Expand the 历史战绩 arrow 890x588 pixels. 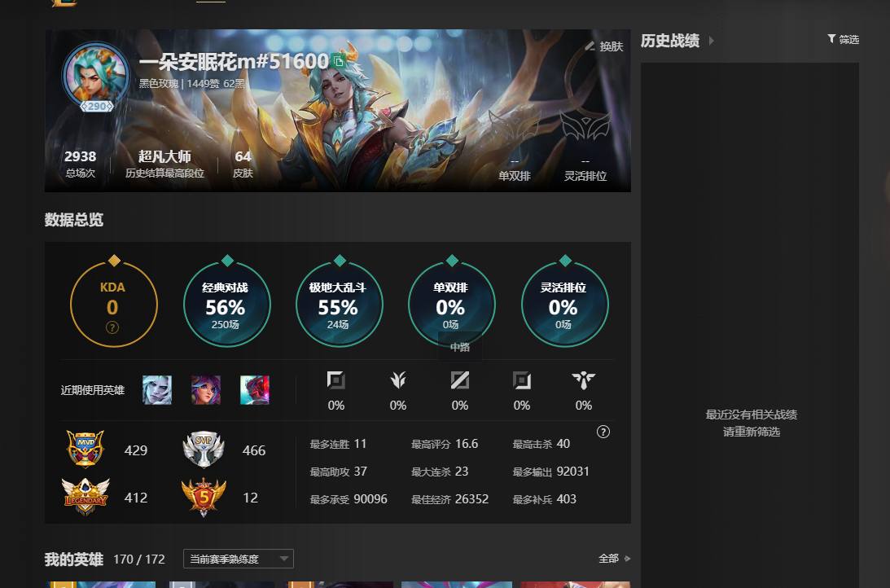(711, 41)
